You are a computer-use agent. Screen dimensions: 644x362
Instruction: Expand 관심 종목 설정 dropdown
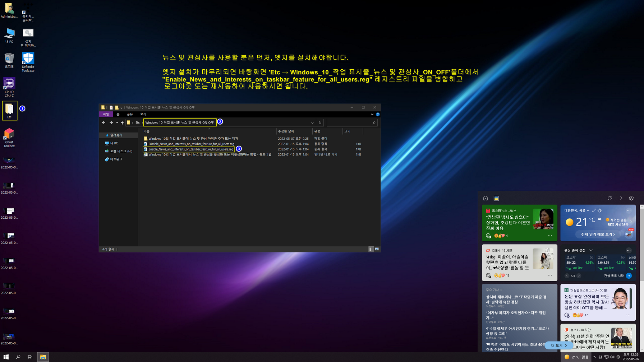[x=591, y=250]
